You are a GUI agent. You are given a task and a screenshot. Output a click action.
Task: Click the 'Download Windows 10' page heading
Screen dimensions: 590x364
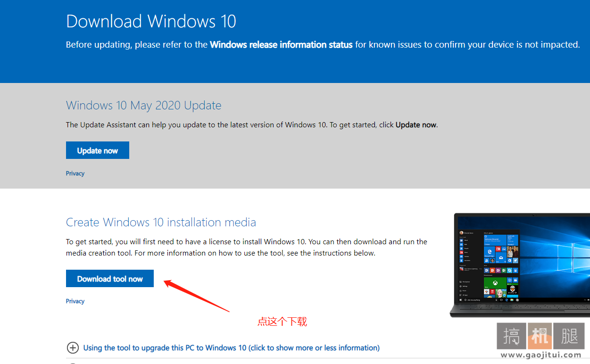(x=151, y=22)
